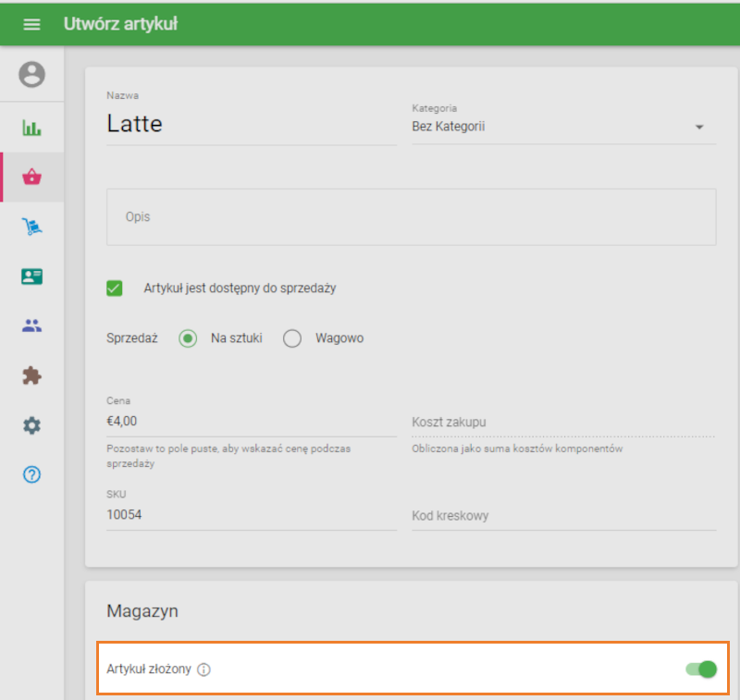Open the reports bar chart icon

[x=31, y=128]
